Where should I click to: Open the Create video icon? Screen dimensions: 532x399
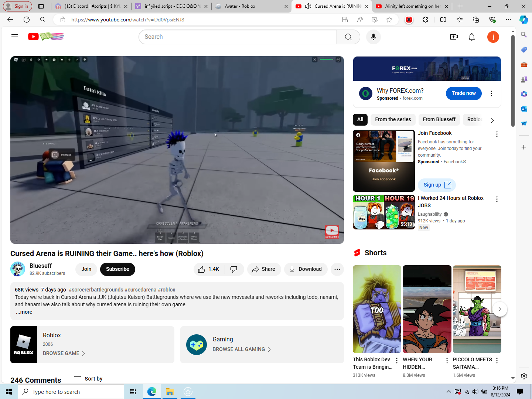(454, 37)
